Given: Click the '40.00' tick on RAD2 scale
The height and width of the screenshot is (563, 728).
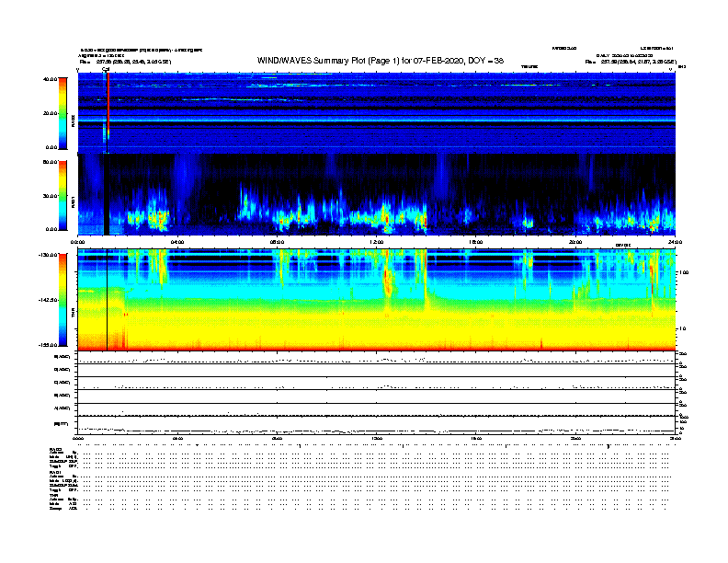Looking at the screenshot, I should pos(51,79).
